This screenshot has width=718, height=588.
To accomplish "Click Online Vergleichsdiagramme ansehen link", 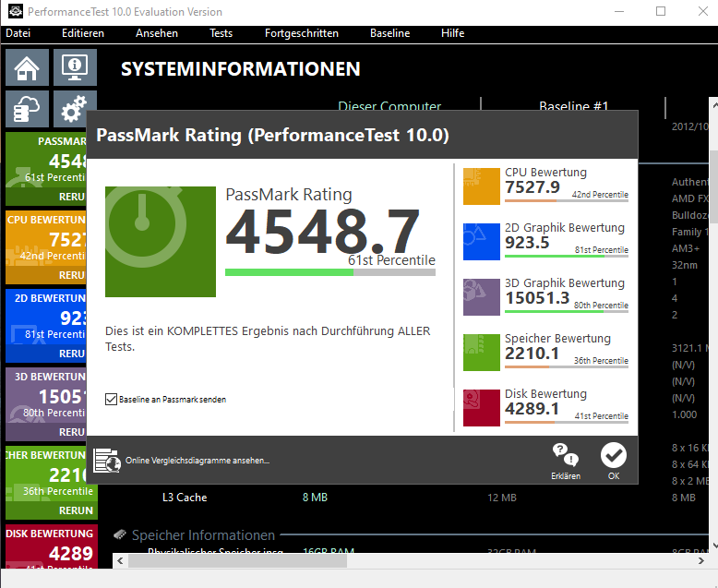I will [x=197, y=461].
